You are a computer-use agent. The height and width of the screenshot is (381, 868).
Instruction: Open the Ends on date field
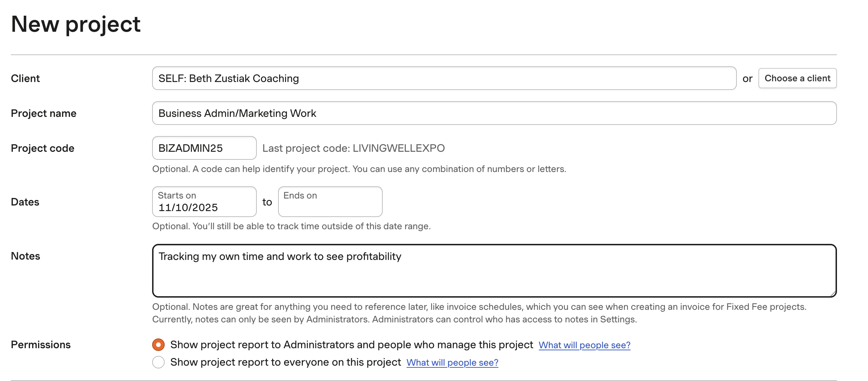330,202
